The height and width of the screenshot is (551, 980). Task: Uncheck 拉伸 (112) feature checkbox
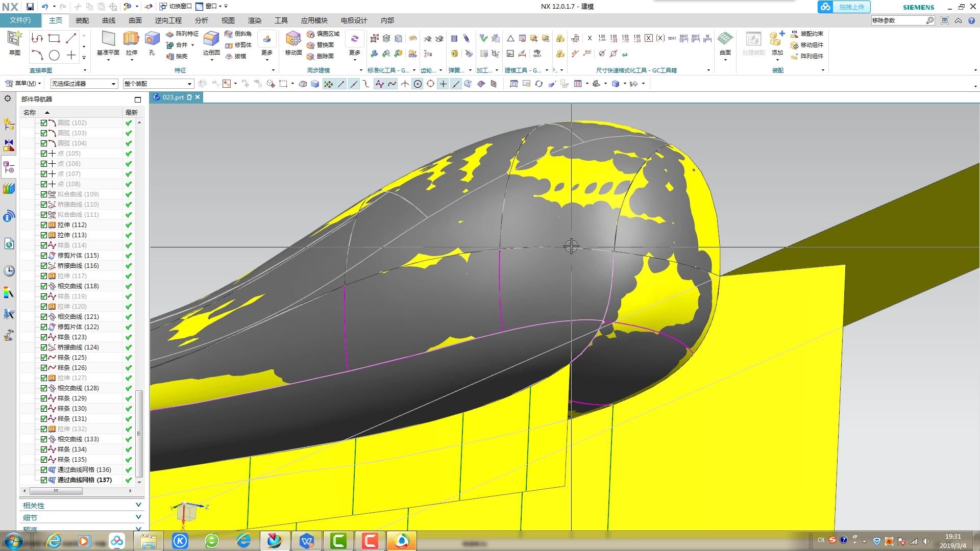44,225
